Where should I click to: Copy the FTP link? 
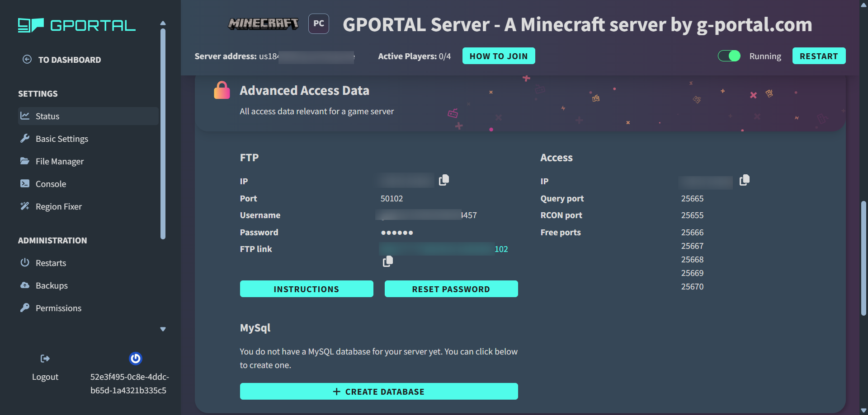(x=388, y=261)
